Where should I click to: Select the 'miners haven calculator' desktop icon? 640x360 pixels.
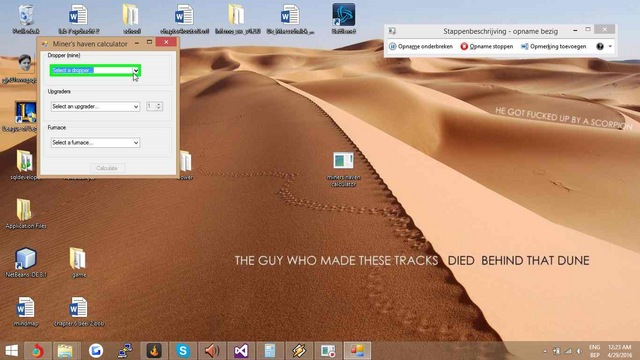coord(343,169)
